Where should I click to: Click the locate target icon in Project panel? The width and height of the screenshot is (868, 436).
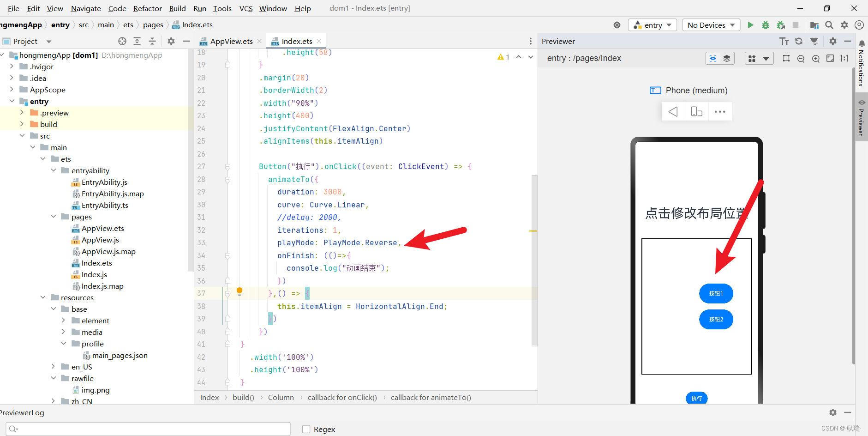coord(122,41)
